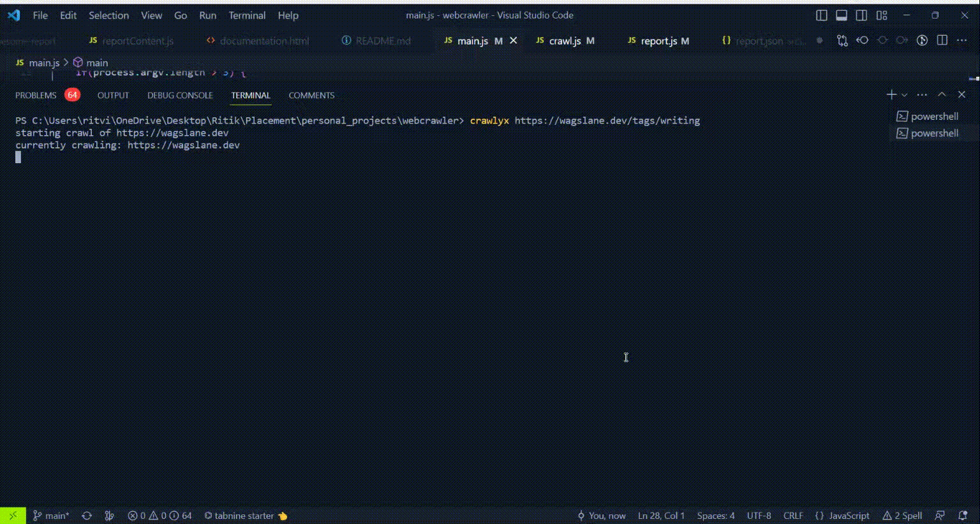Open the panel views and more actions
The width and height of the screenshot is (980, 524).
click(922, 94)
